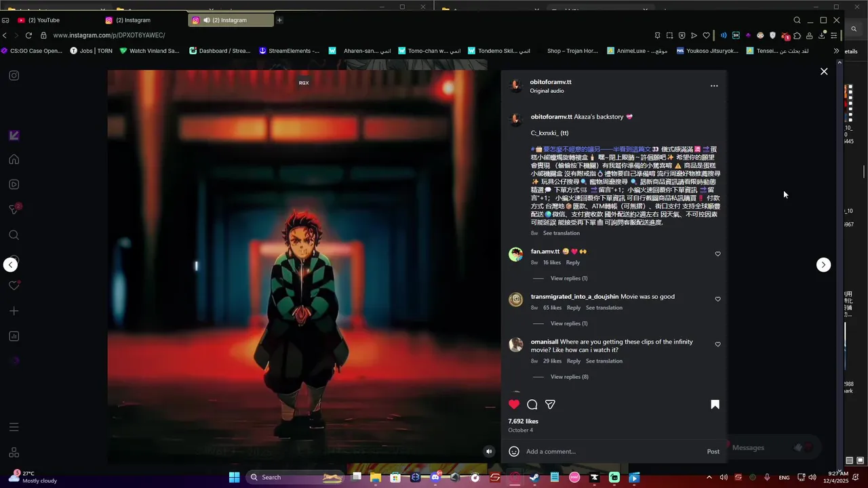Open the browser search tabs magnifier
Screen dimensions: 868x488
tap(797, 20)
